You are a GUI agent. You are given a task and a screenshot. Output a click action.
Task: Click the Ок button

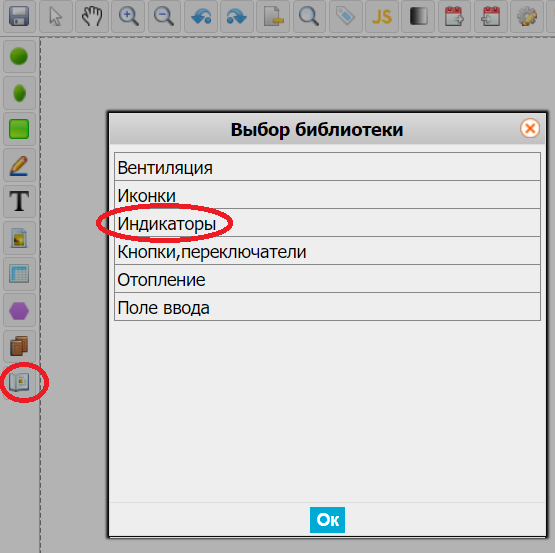point(327,520)
